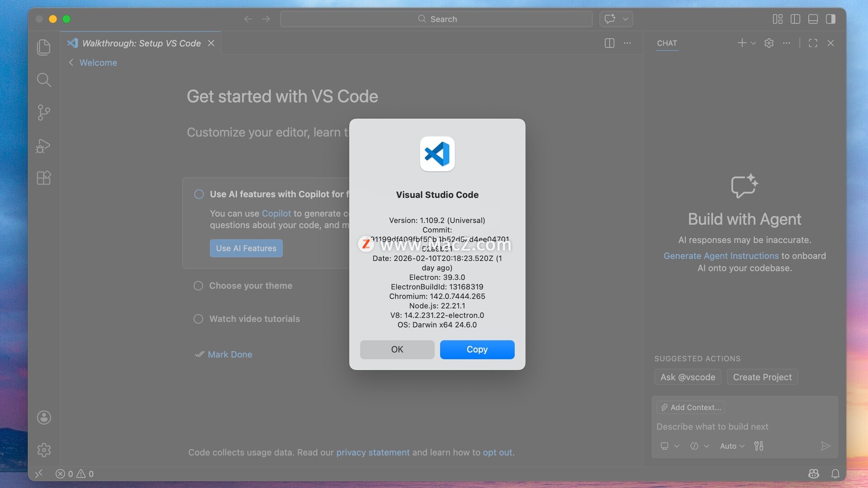
Task: Open the Extensions view
Action: (x=44, y=178)
